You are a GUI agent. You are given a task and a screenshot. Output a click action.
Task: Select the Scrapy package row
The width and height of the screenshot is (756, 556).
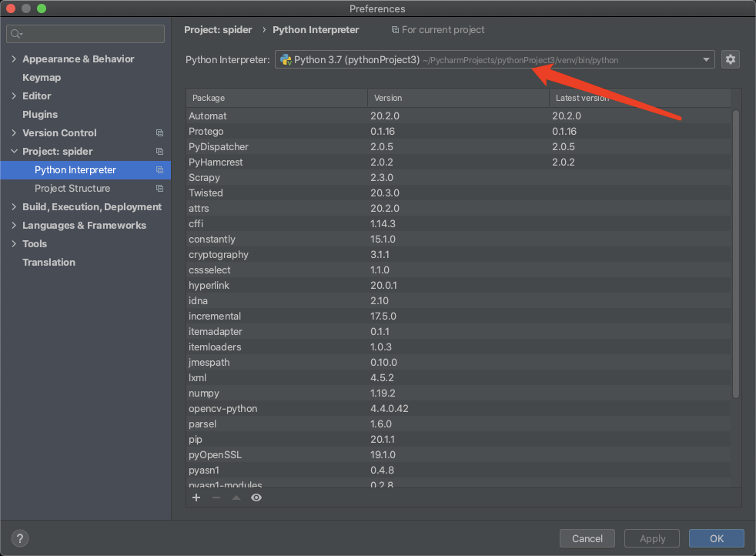(x=459, y=177)
